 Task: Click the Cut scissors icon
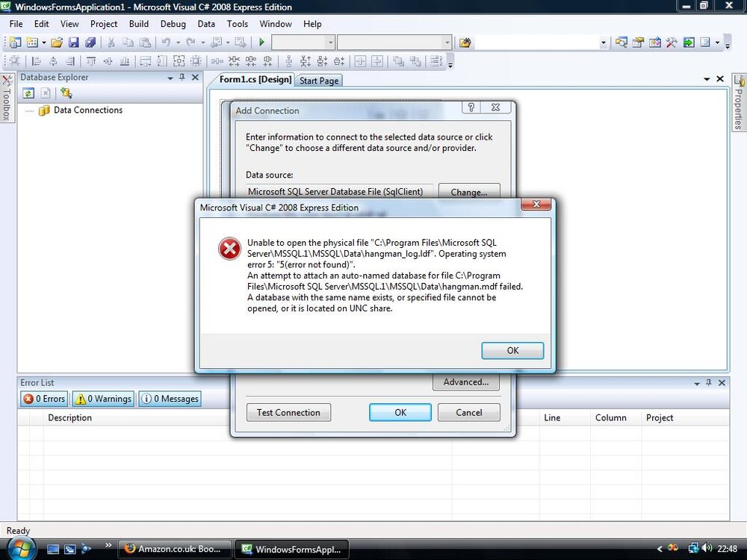(111, 43)
